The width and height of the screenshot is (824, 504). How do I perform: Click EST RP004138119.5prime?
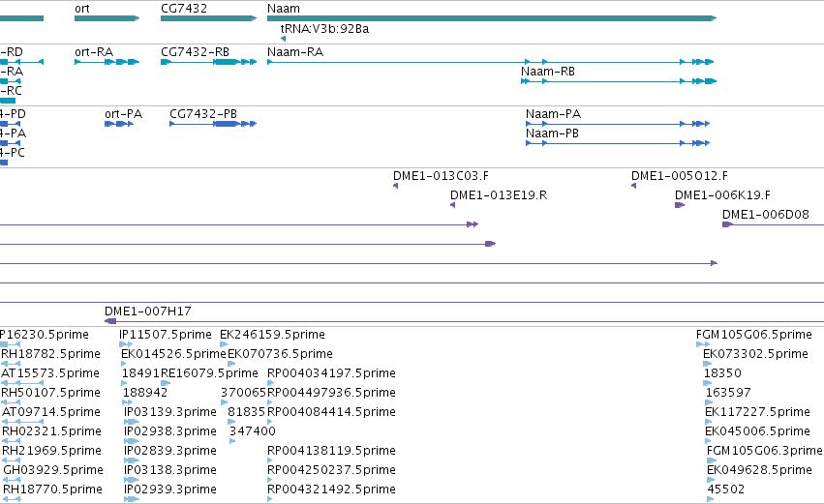click(331, 451)
